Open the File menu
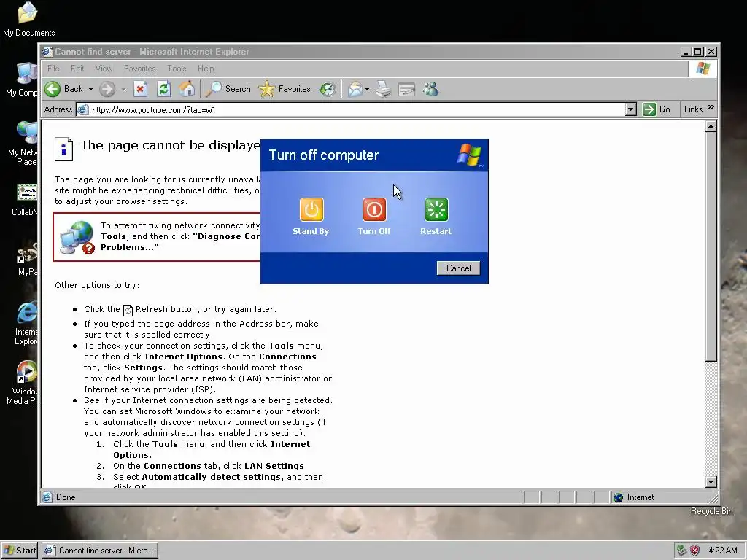 tap(53, 69)
